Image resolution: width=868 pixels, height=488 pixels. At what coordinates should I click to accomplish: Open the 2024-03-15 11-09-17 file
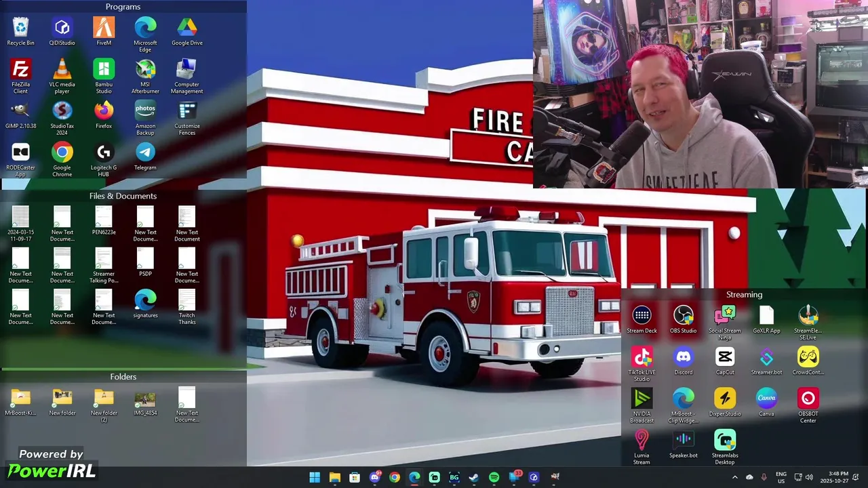click(21, 224)
